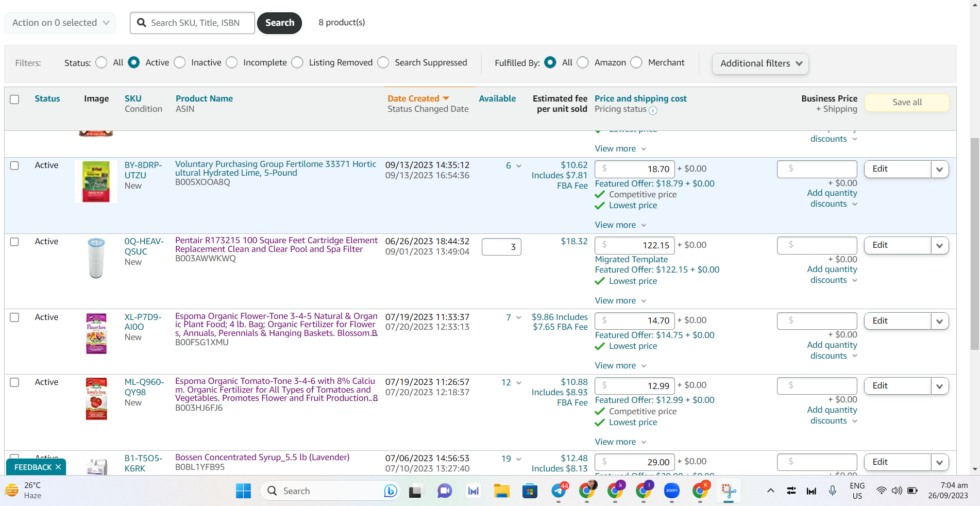The image size is (980, 506).
Task: Select the Active status filter
Action: click(133, 62)
